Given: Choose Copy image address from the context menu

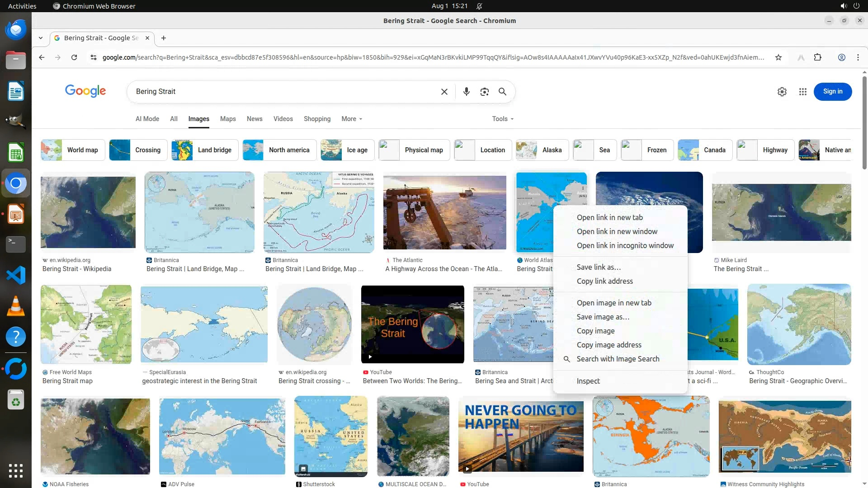Looking at the screenshot, I should coord(609,345).
